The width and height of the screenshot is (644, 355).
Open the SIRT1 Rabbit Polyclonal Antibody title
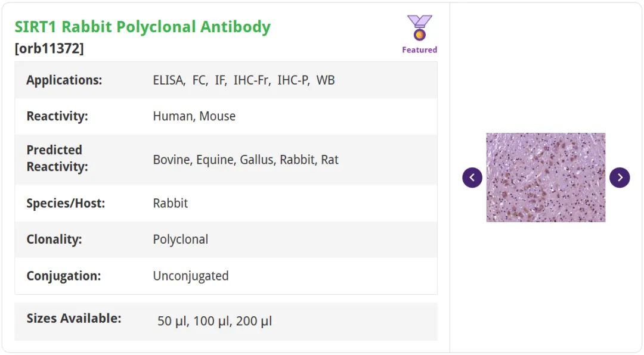(143, 27)
